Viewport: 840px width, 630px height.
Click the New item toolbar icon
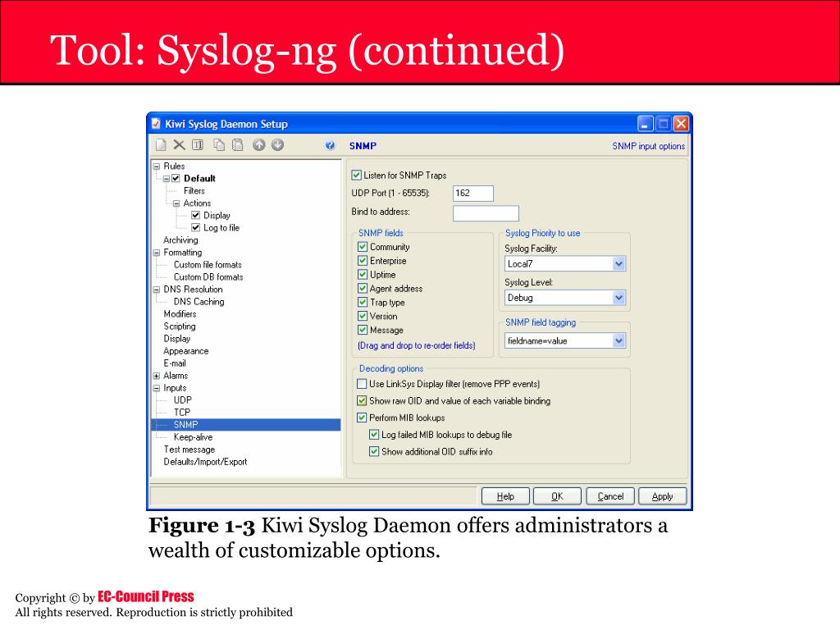click(x=161, y=144)
